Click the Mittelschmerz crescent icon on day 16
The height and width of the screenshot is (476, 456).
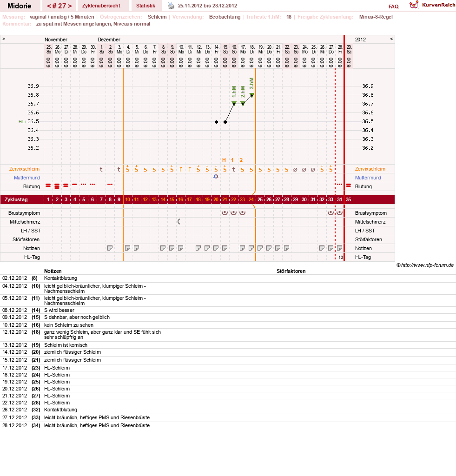[x=179, y=222]
